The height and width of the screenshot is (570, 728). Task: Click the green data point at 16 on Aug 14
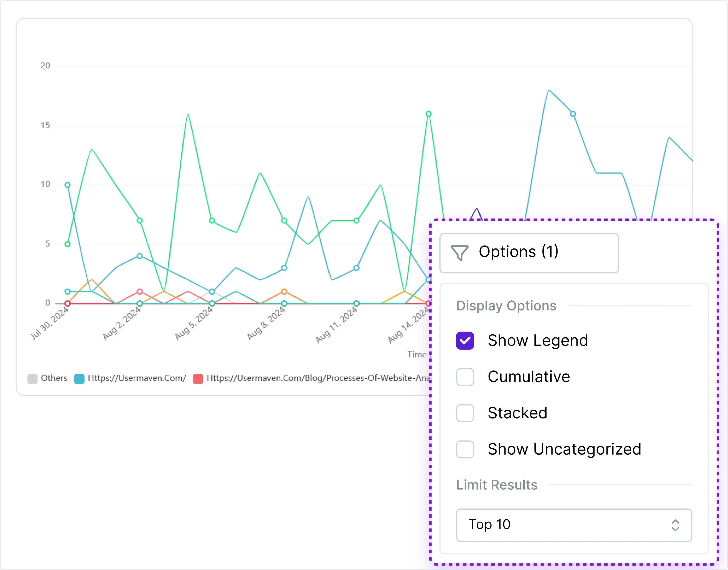429,114
